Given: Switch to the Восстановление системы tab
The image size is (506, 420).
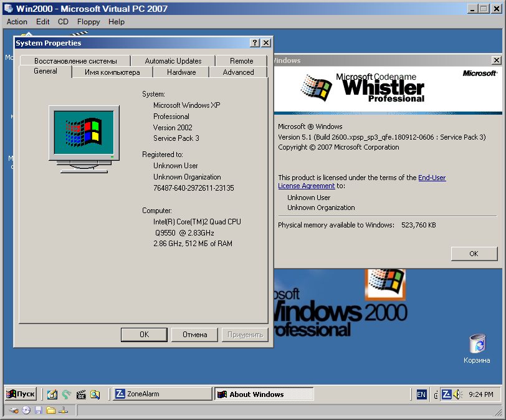Looking at the screenshot, I should (75, 61).
